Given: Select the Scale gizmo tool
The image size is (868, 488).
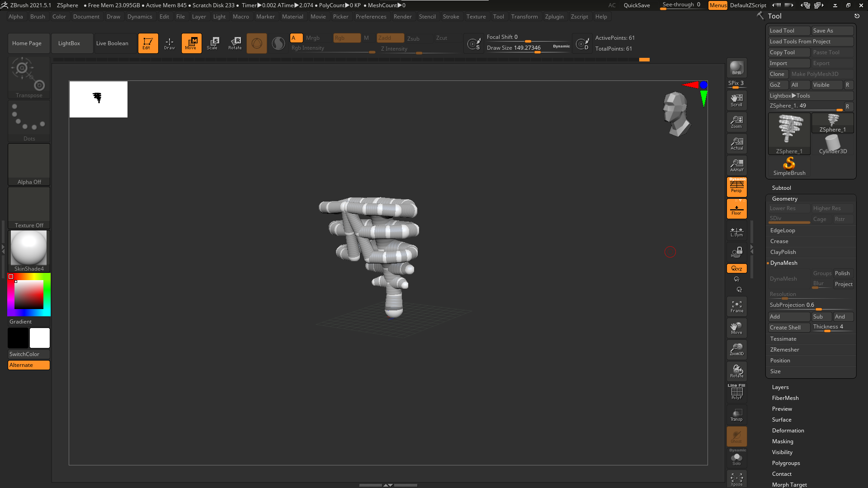Looking at the screenshot, I should click(212, 43).
